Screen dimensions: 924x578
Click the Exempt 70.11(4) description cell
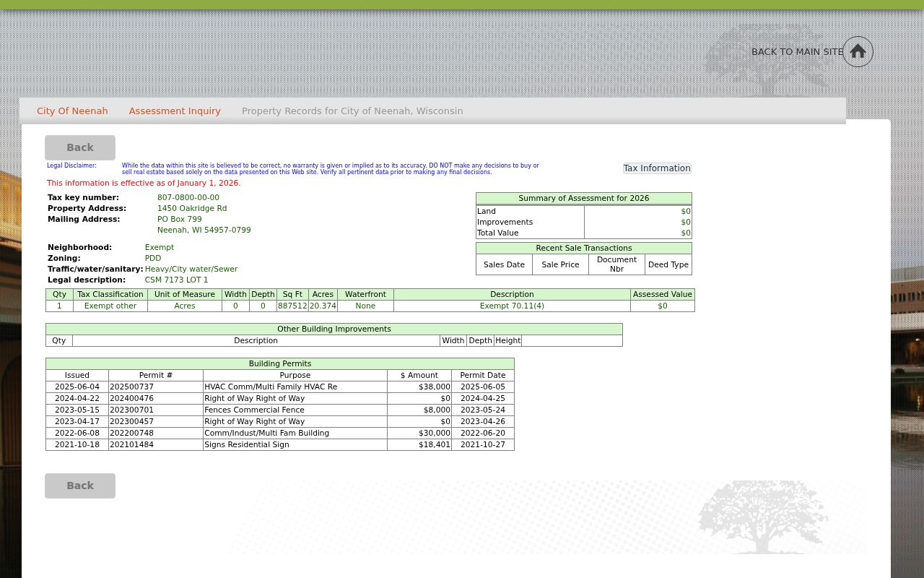pyautogui.click(x=512, y=306)
